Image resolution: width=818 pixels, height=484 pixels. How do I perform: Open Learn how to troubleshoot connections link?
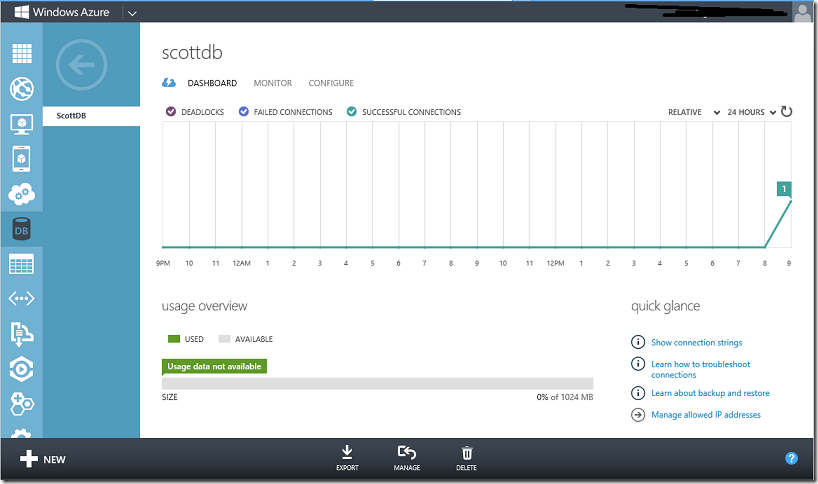tap(701, 369)
